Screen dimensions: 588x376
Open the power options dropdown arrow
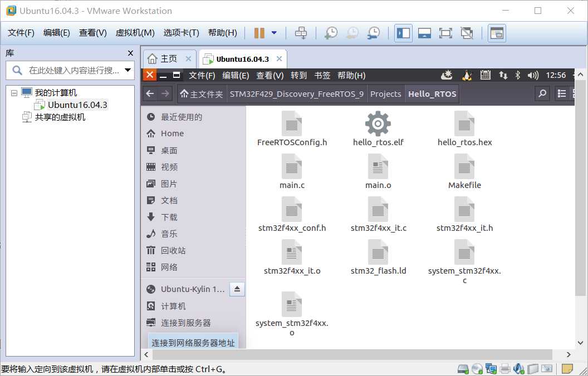click(x=274, y=33)
